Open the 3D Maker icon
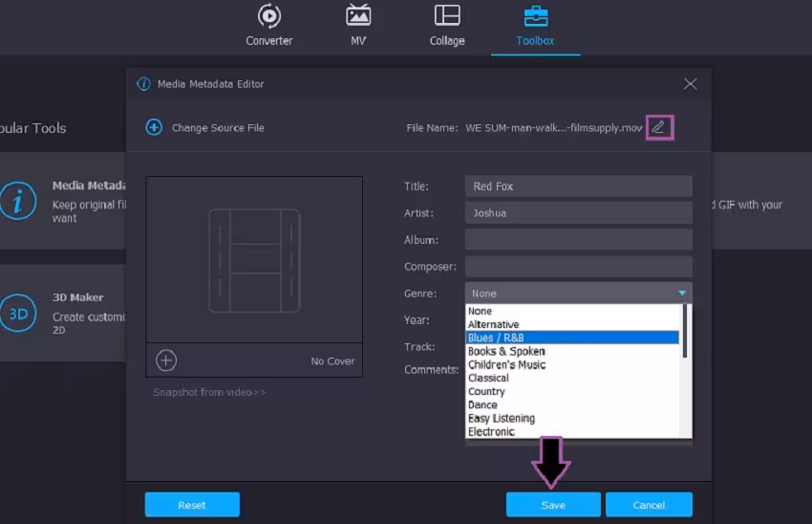Viewport: 812px width, 524px height. tap(18, 313)
